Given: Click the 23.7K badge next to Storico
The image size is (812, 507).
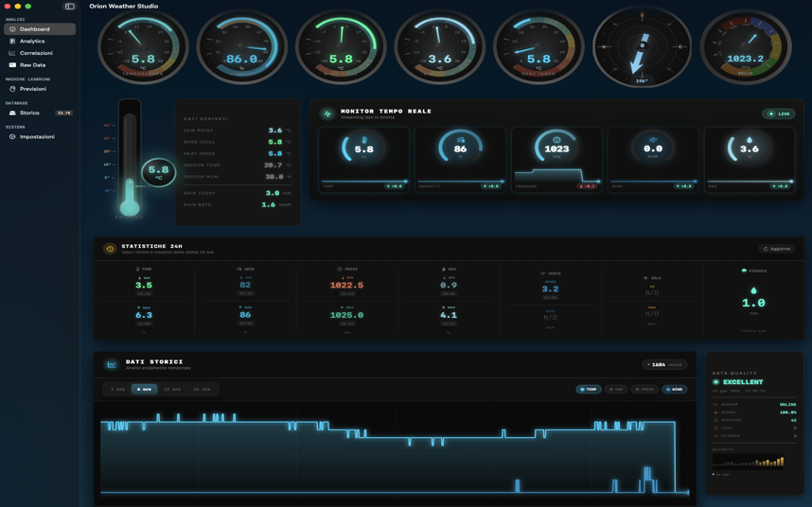Looking at the screenshot, I should (x=64, y=113).
